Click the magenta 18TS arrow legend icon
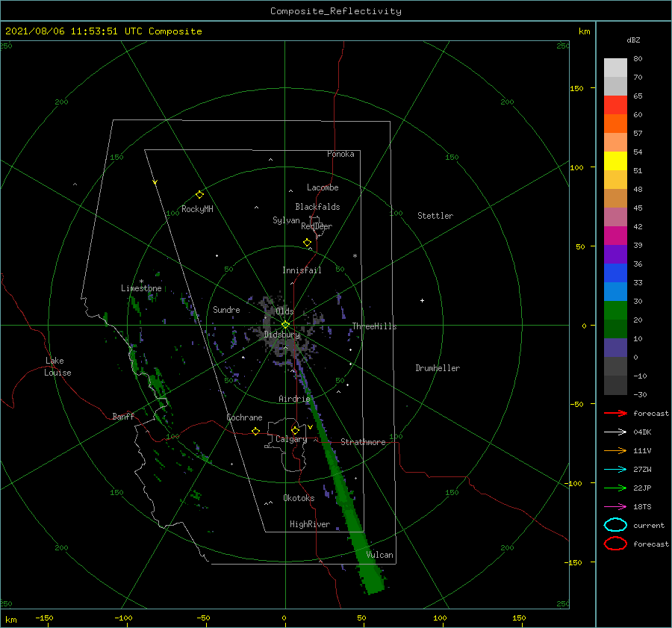The height and width of the screenshot is (628, 672). [615, 507]
